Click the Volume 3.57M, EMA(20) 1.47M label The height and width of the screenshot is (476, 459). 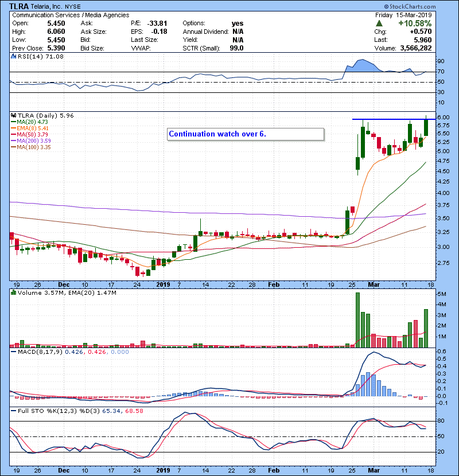67,292
